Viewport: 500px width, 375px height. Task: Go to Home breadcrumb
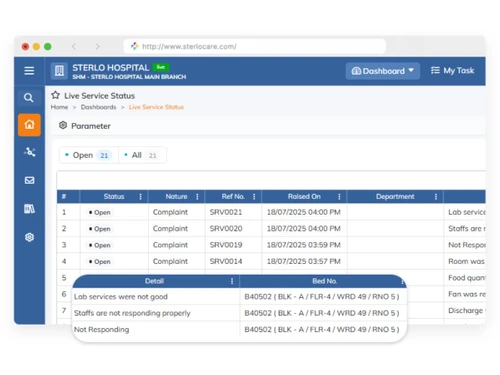tap(59, 107)
